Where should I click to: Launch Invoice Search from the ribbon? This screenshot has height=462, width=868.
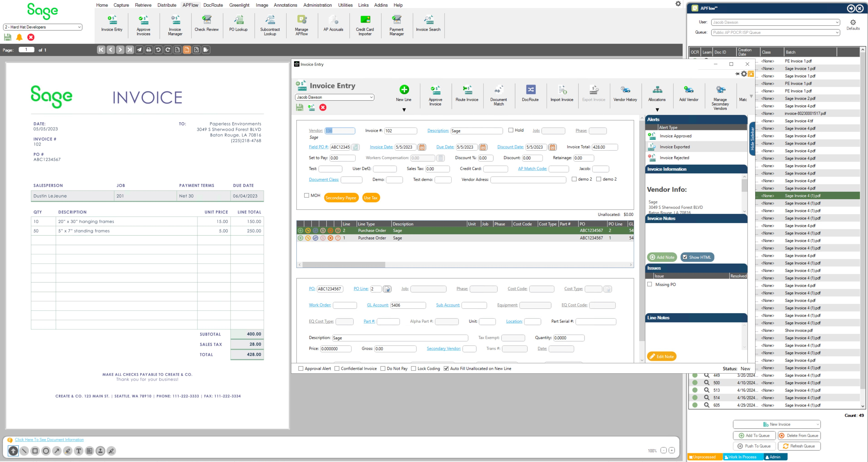click(428, 24)
